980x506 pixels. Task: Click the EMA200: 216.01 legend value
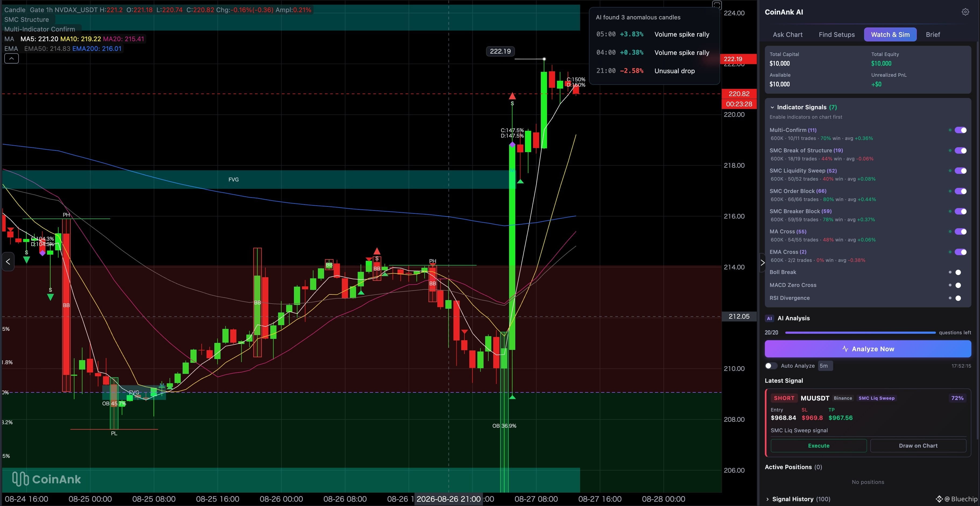97,49
